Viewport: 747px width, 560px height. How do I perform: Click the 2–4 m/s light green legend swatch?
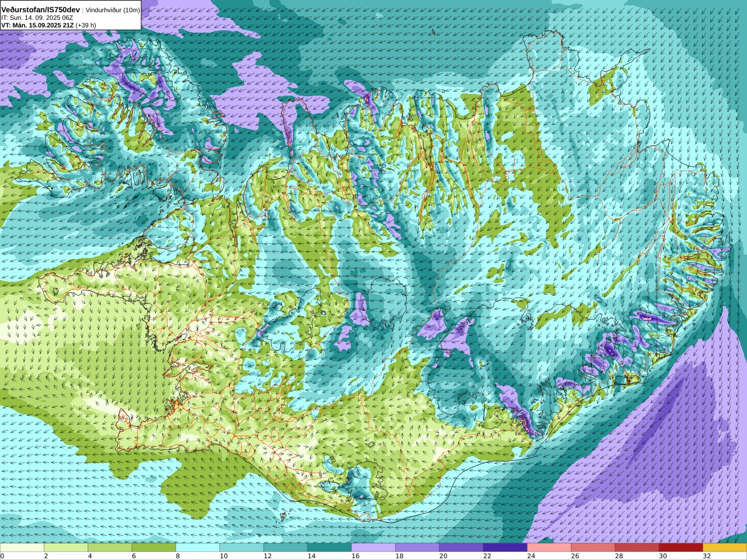66,548
